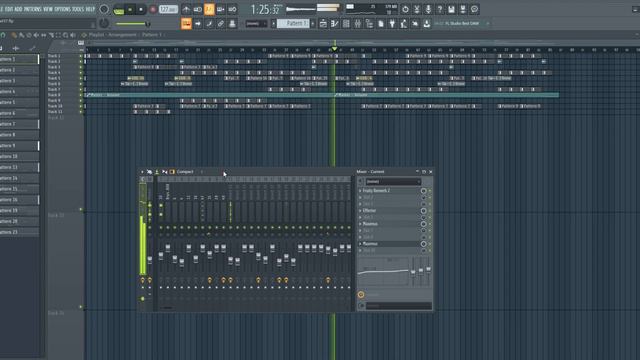Click the main volume slider in toolbar
Viewport: 640px width, 360px height.
coord(133,24)
